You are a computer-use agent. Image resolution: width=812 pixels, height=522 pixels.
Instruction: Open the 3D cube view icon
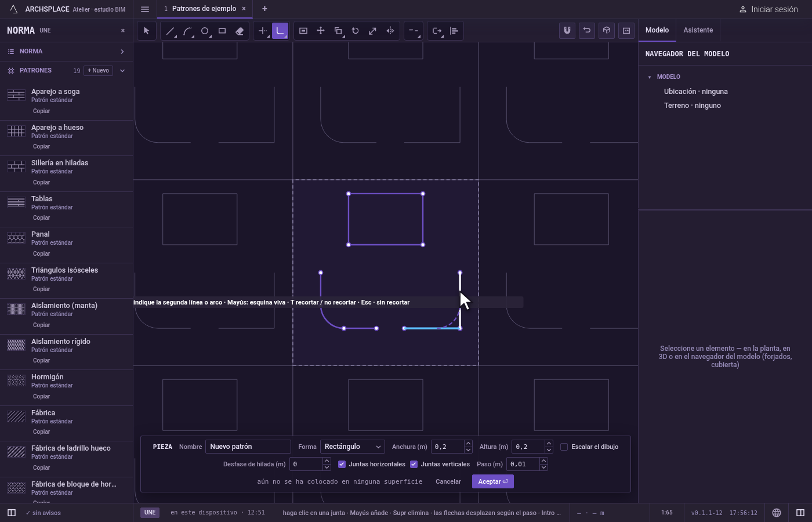[x=607, y=31]
